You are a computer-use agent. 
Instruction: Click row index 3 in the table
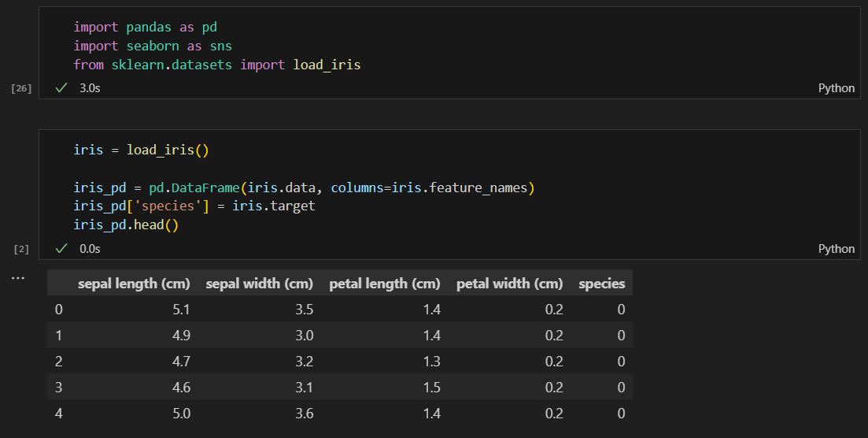(59, 388)
